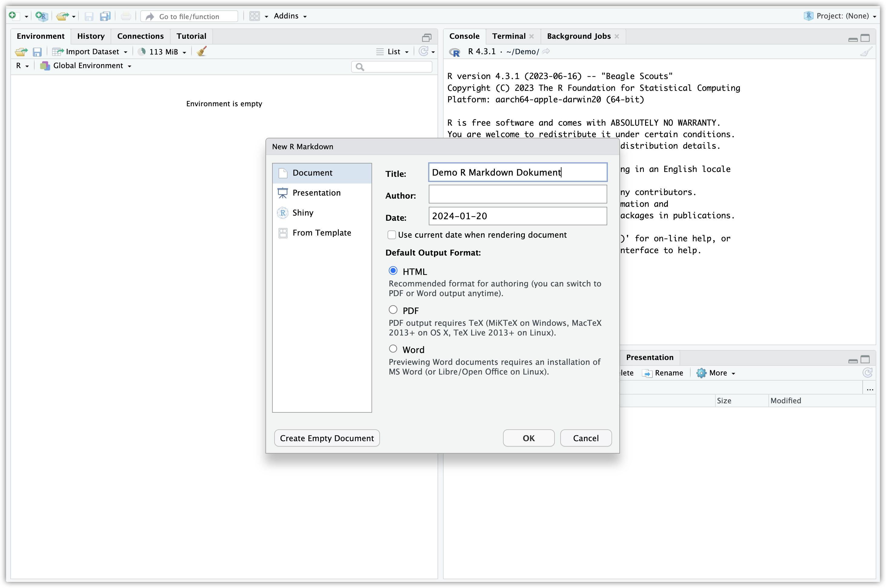Click the Open File folder icon in the main toolbar

62,16
